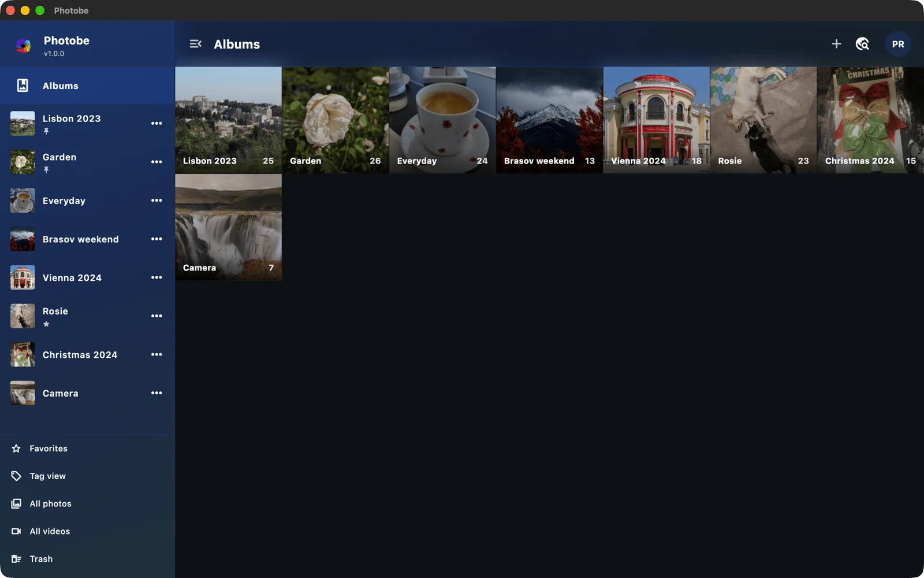924x578 pixels.
Task: Open the Camera album tile with waterfall
Action: (228, 227)
